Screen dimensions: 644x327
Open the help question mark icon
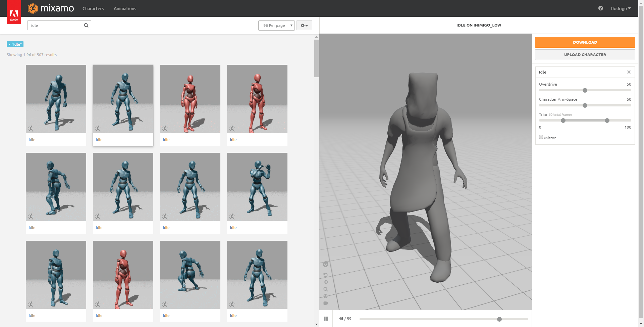(601, 8)
